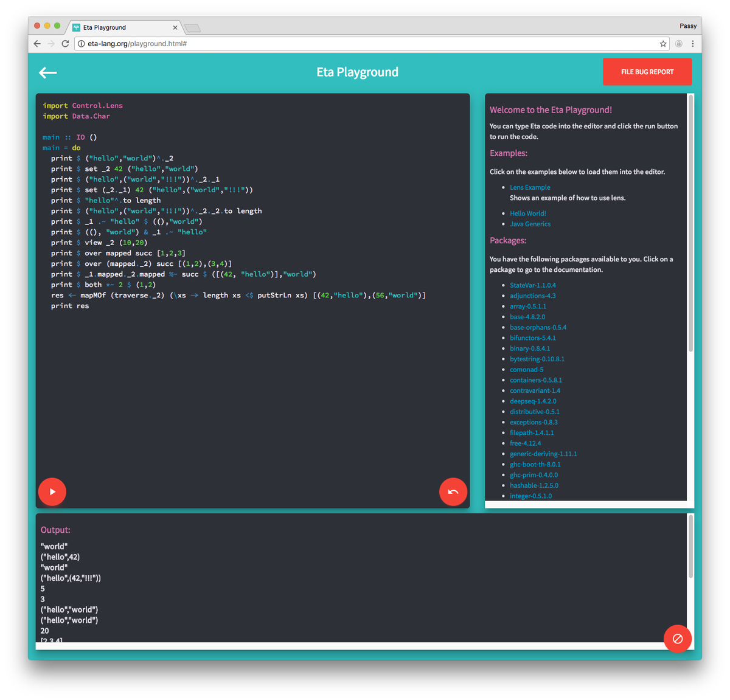Close the Eta Playground tab
730x700 pixels.
175,27
